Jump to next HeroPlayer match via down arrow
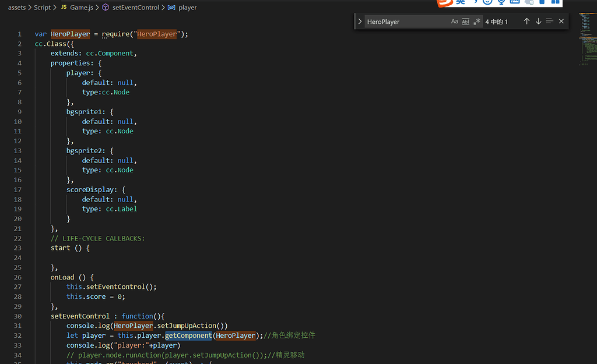This screenshot has width=597, height=364. point(538,20)
